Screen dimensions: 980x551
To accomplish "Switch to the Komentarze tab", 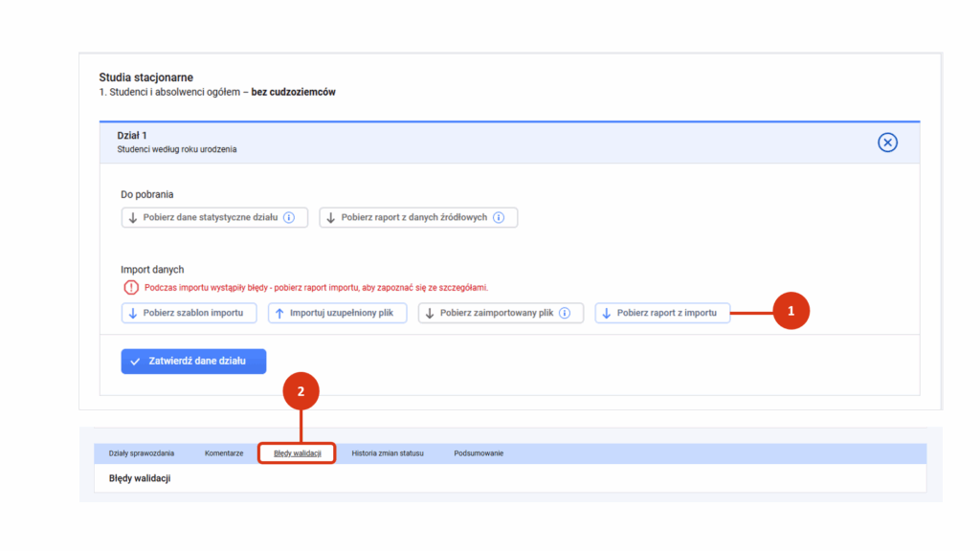I will tap(224, 453).
